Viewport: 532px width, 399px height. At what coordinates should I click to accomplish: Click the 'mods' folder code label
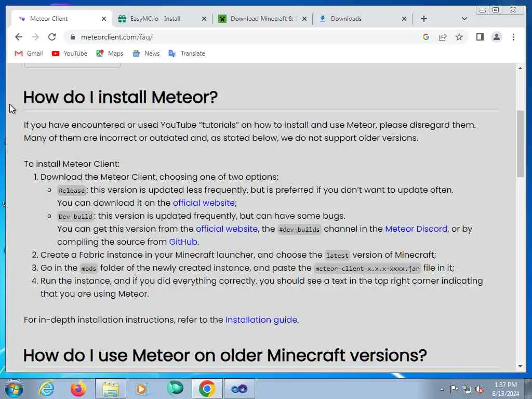tap(88, 269)
